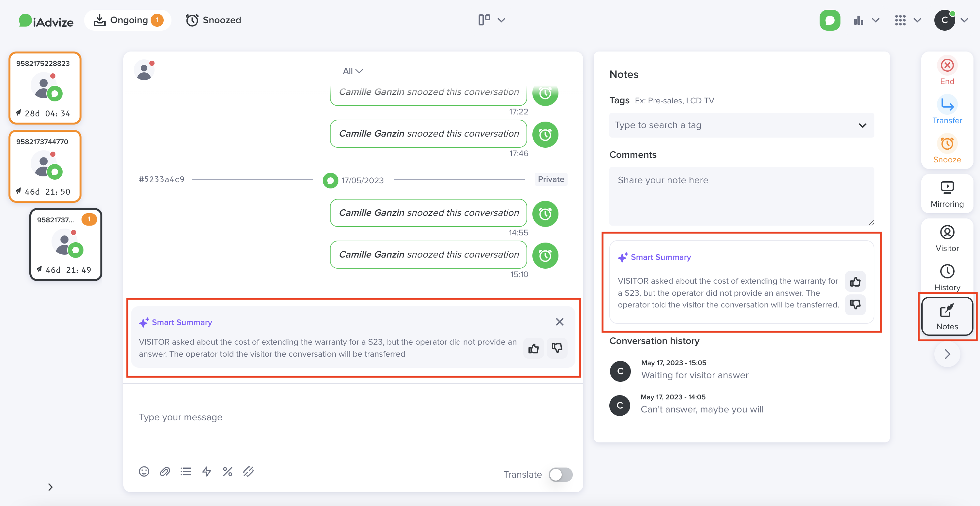Click snooze clock icon at 14:55
This screenshot has height=506, width=980.
coord(545,214)
